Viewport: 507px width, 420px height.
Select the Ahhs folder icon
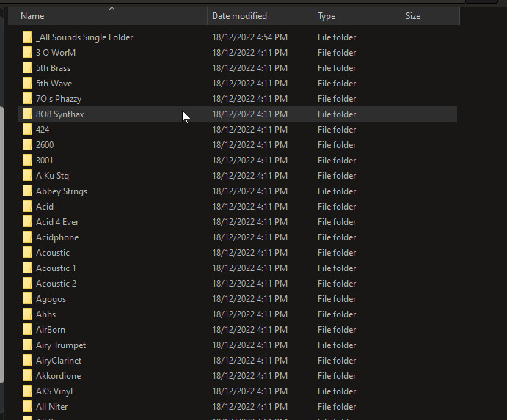[x=27, y=314]
